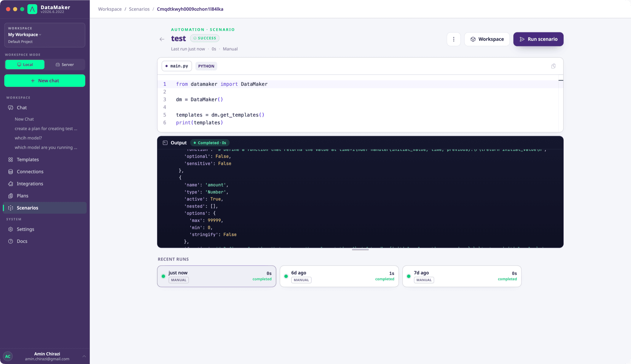
Task: Click the Run scenario button
Action: [x=538, y=39]
